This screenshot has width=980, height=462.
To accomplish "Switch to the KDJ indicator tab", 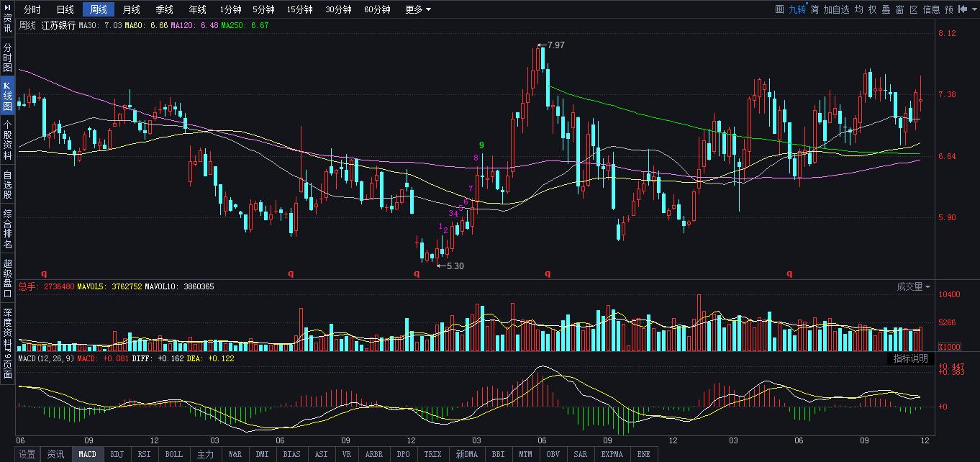I will [116, 454].
